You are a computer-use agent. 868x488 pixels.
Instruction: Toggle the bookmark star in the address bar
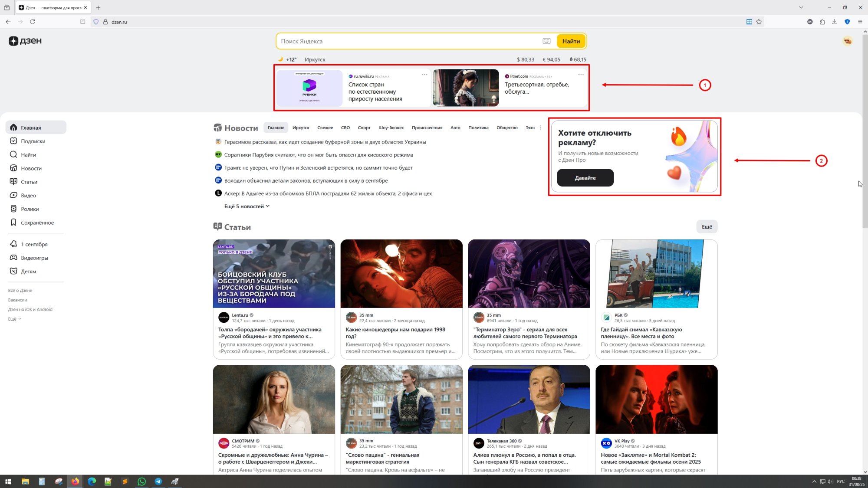758,21
